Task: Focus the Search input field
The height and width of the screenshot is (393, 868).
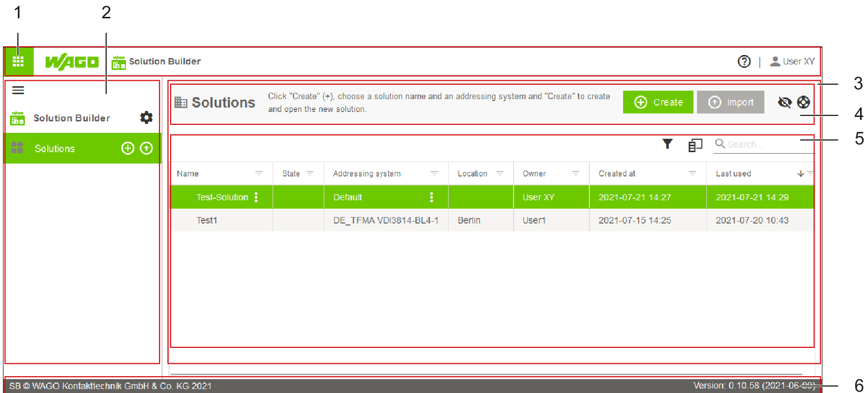Action: point(763,144)
